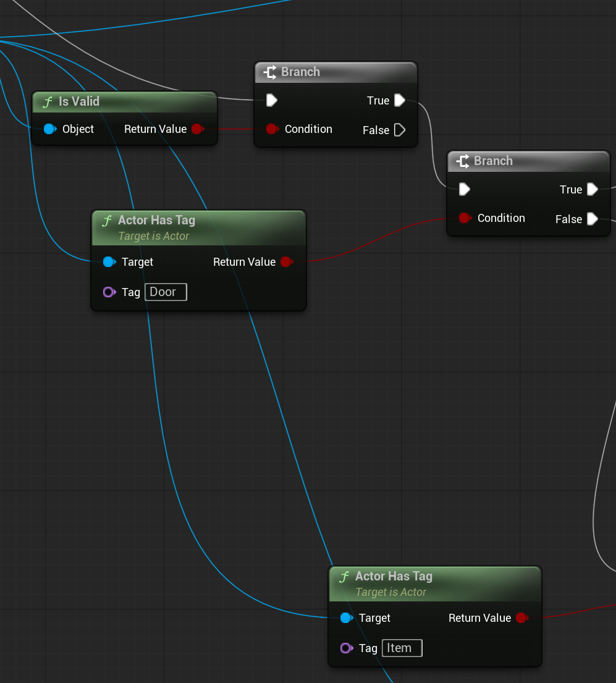Click the Tag pin next to Door field
616x683 pixels.
click(109, 292)
